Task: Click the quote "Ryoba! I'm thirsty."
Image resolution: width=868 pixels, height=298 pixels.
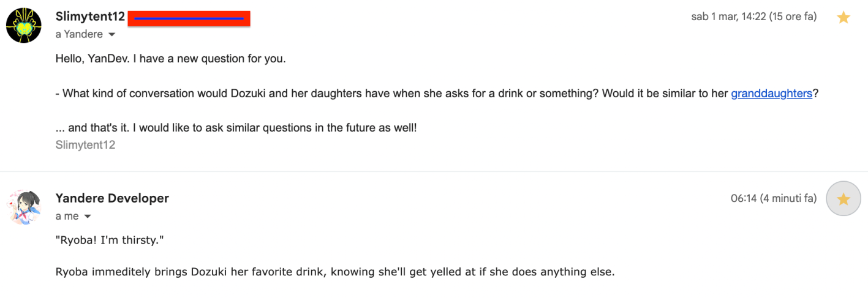Action: [x=110, y=240]
